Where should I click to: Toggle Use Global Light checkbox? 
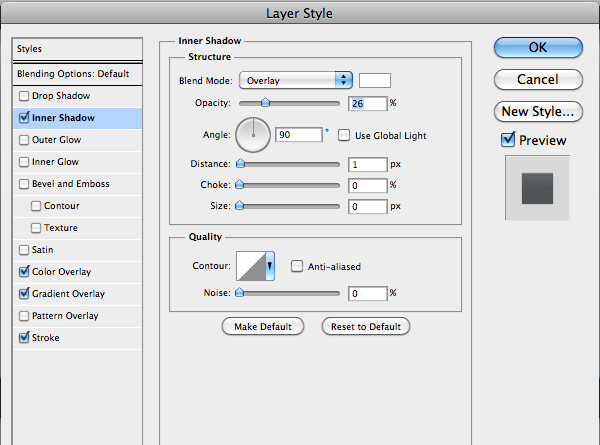[344, 135]
